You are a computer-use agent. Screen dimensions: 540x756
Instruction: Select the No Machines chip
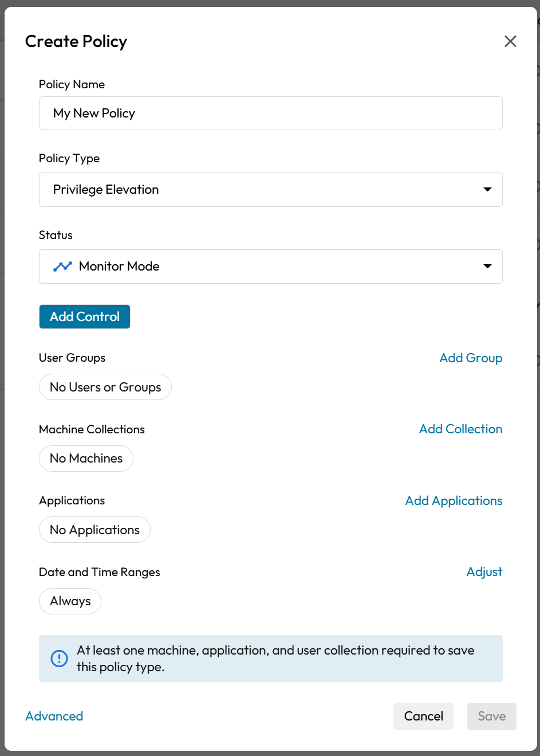pyautogui.click(x=86, y=459)
